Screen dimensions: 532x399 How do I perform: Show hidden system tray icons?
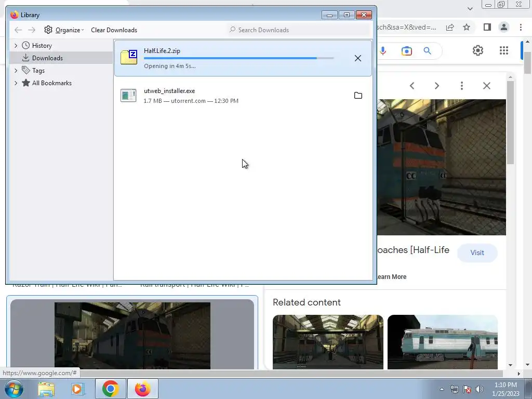pos(442,390)
